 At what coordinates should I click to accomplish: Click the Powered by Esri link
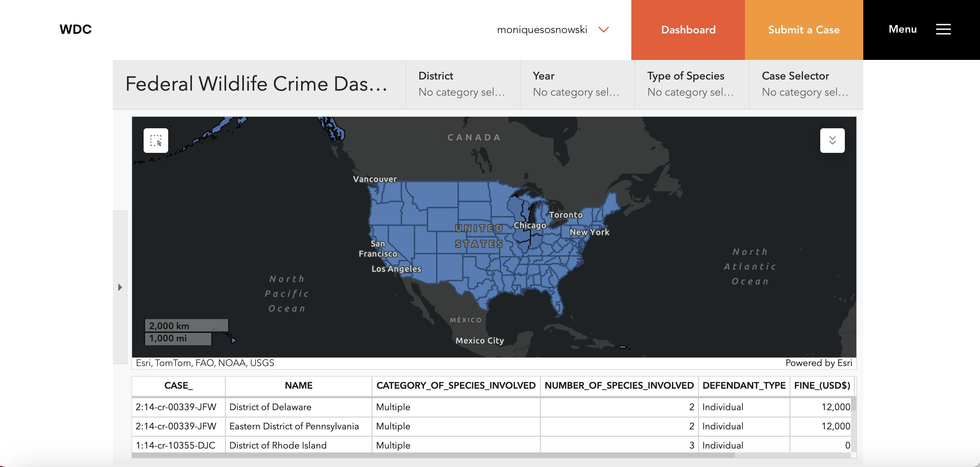click(x=818, y=363)
